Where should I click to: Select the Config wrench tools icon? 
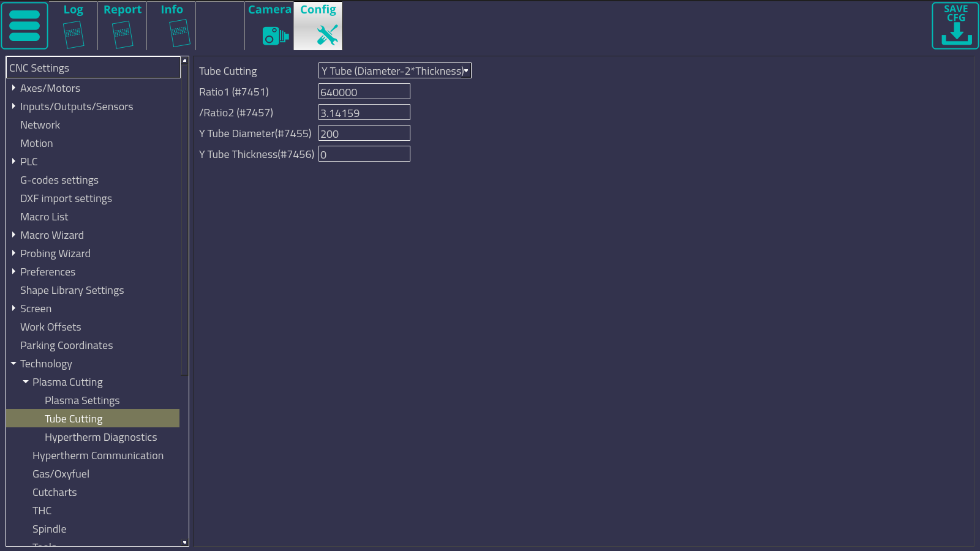tap(326, 35)
